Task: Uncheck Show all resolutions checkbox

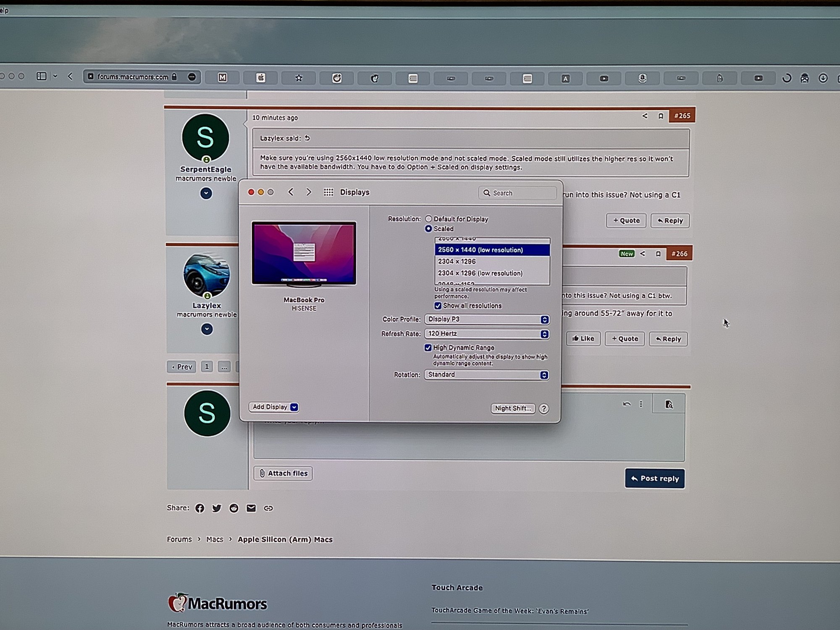Action: click(x=438, y=306)
